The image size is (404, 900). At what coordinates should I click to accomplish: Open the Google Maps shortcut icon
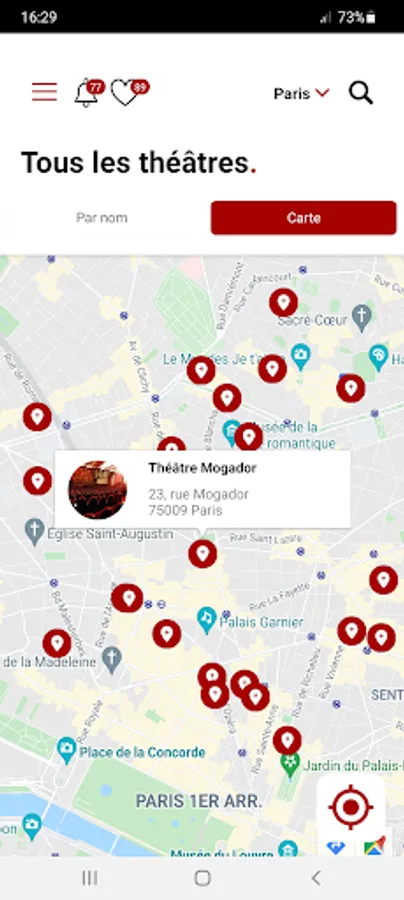(x=375, y=846)
